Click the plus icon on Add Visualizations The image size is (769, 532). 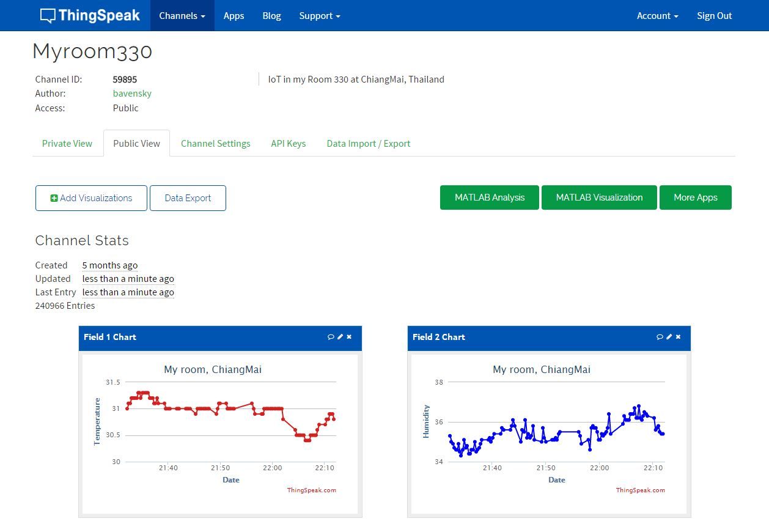tap(54, 198)
